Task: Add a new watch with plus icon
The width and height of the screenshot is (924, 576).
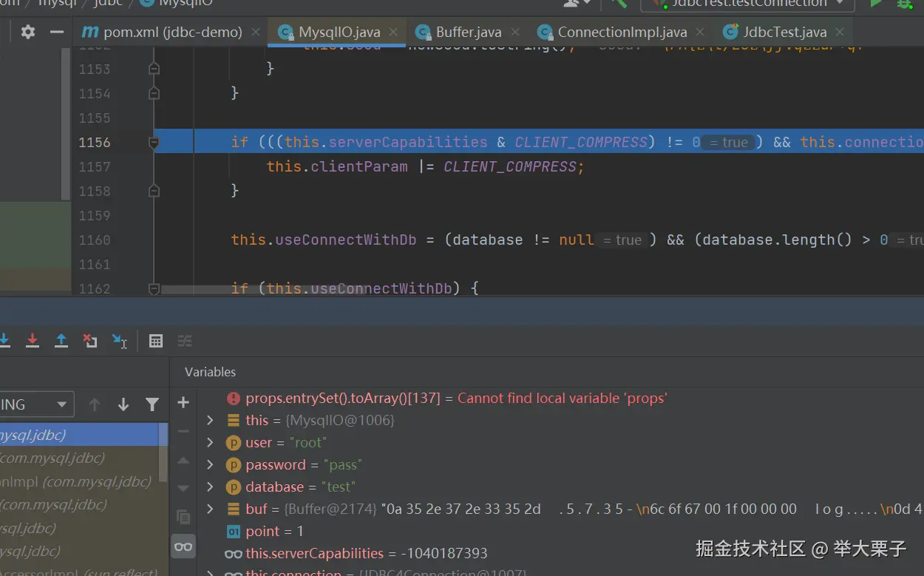Action: [183, 403]
